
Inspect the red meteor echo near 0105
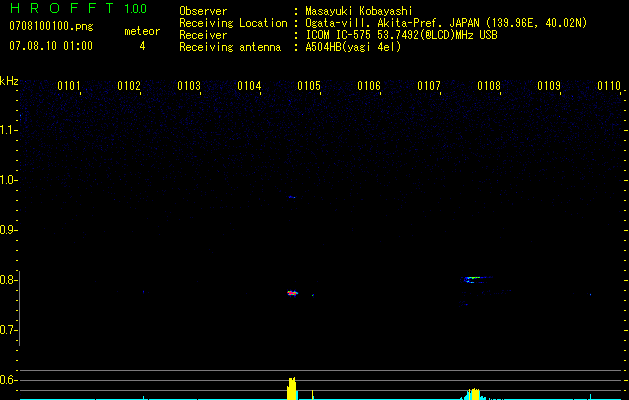pos(292,293)
